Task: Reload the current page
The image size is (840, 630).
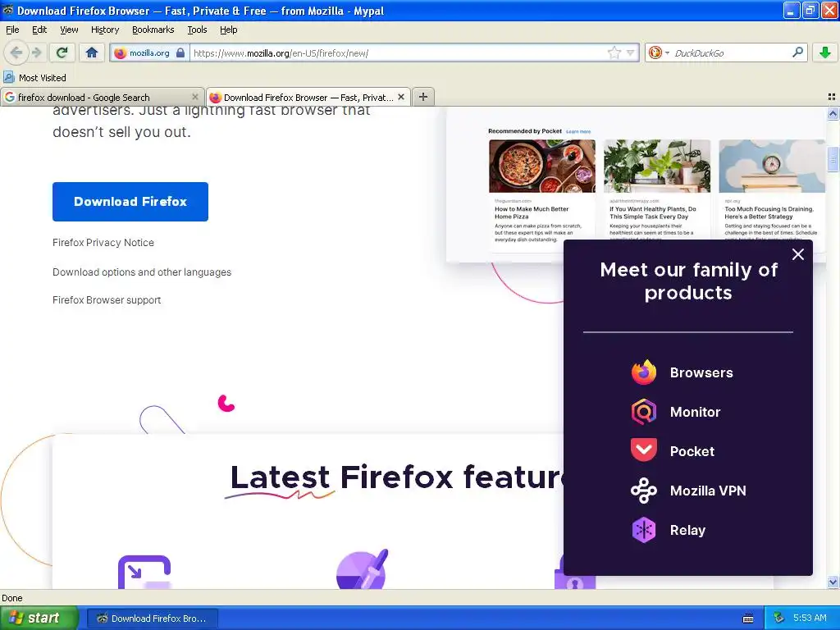Action: (x=62, y=52)
